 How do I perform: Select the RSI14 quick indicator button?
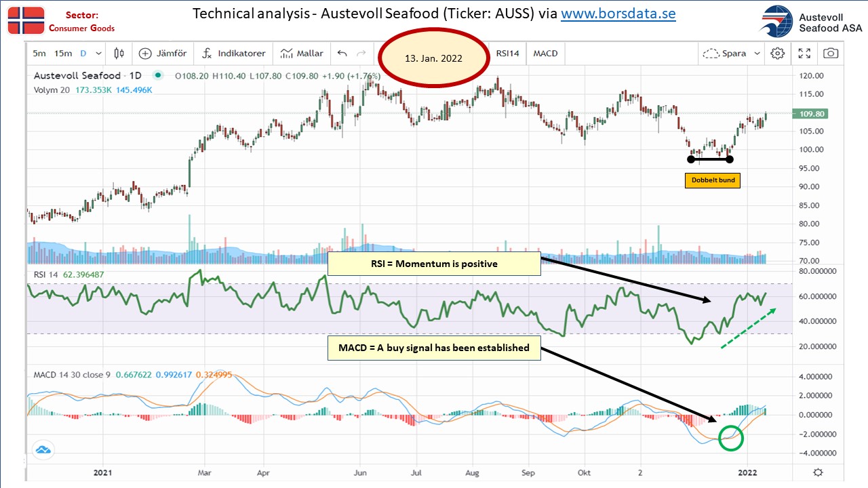507,54
